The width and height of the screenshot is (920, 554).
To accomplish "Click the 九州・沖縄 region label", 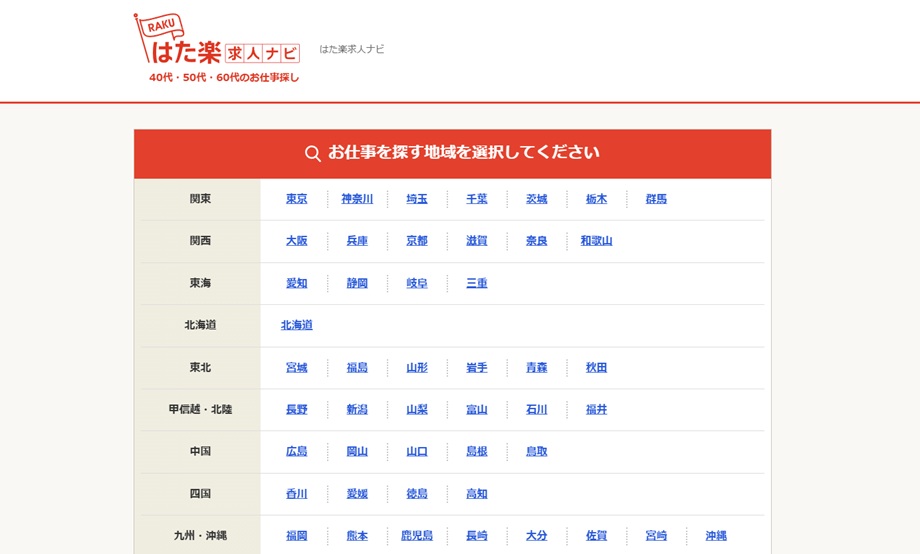I will [x=200, y=536].
